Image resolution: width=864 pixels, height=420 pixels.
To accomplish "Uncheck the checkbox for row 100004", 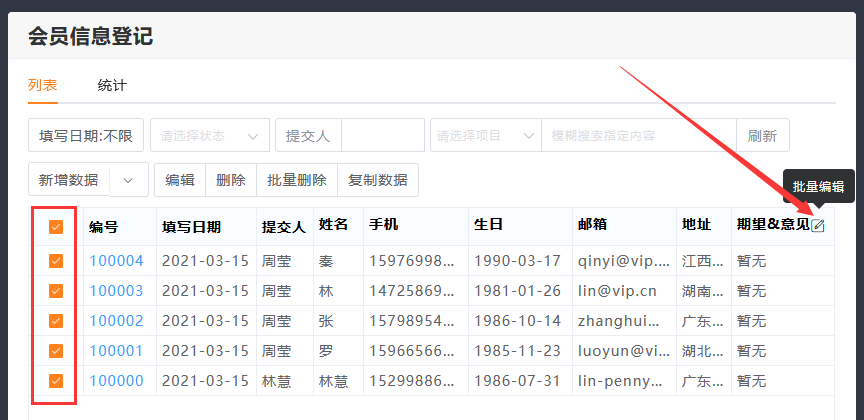I will point(56,261).
